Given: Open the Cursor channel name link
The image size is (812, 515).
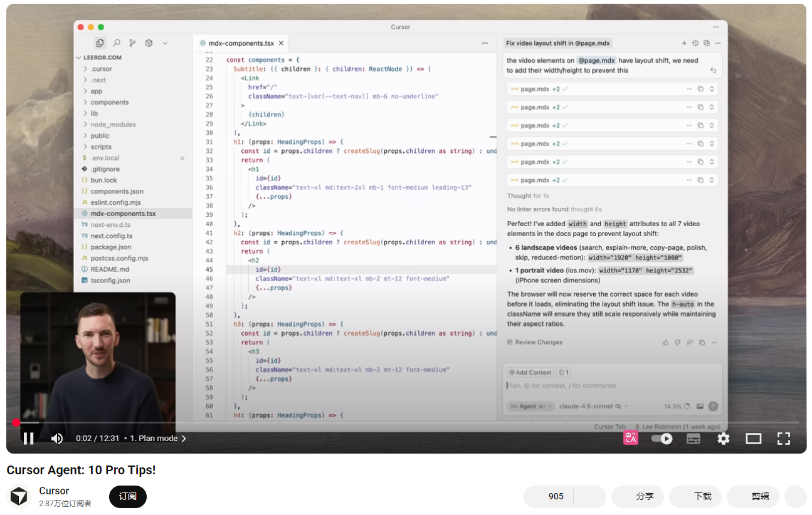Looking at the screenshot, I should click(54, 491).
